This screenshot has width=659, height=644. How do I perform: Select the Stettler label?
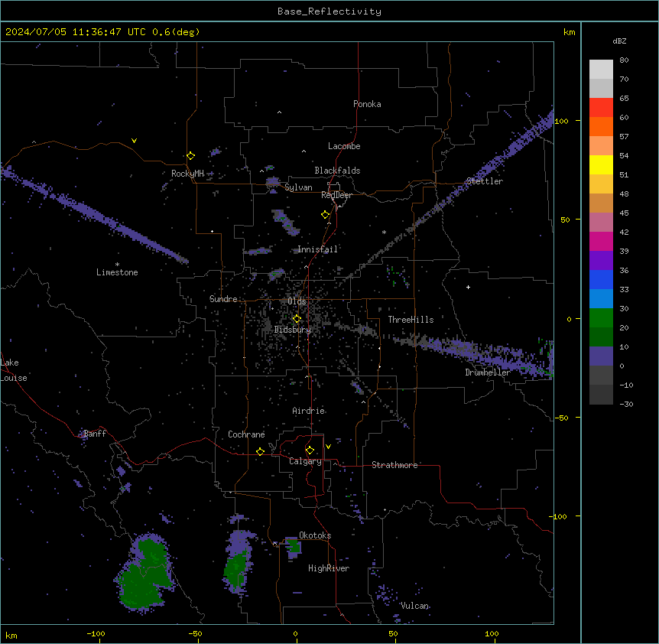[x=485, y=181]
